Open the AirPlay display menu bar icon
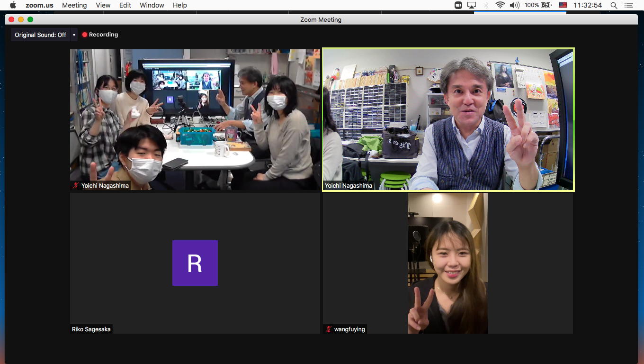Screen dimensions: 644x364 pos(472,5)
